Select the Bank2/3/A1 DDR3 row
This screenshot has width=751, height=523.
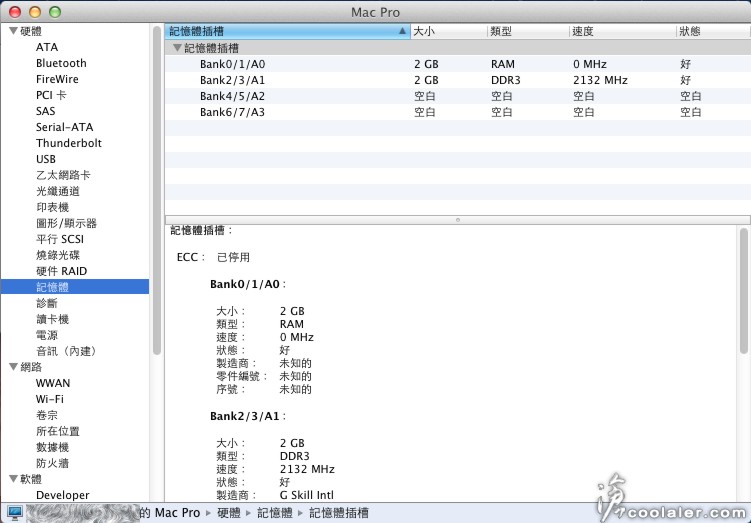click(232, 80)
